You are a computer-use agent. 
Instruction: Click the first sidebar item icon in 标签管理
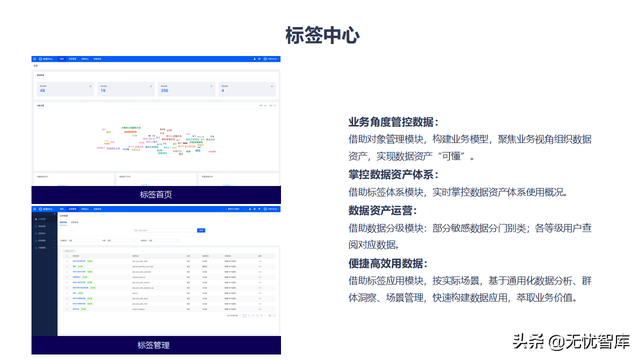tap(36, 219)
